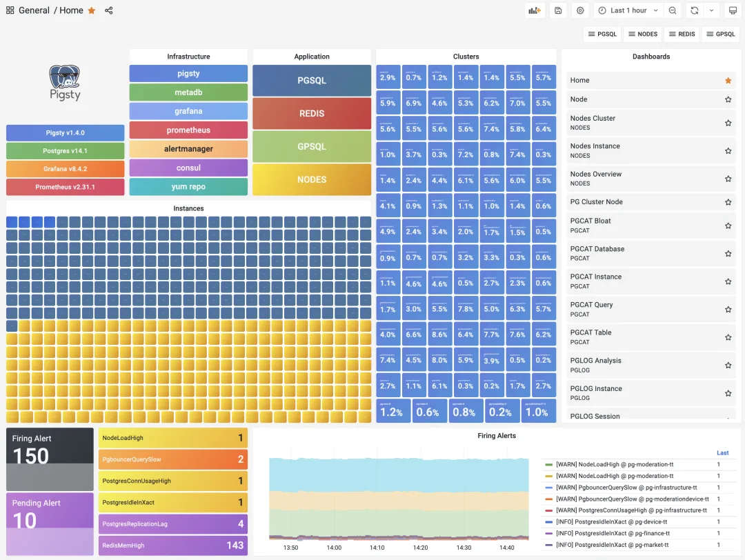Open the PGCAT Query dashboard link

592,305
